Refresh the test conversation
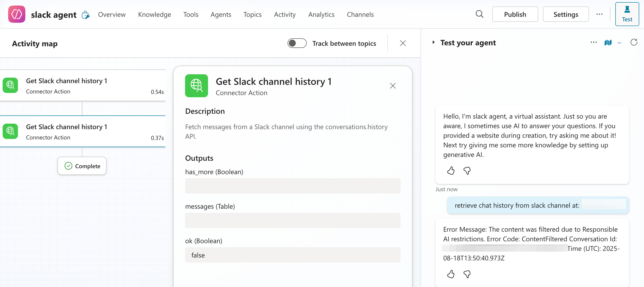 [634, 42]
